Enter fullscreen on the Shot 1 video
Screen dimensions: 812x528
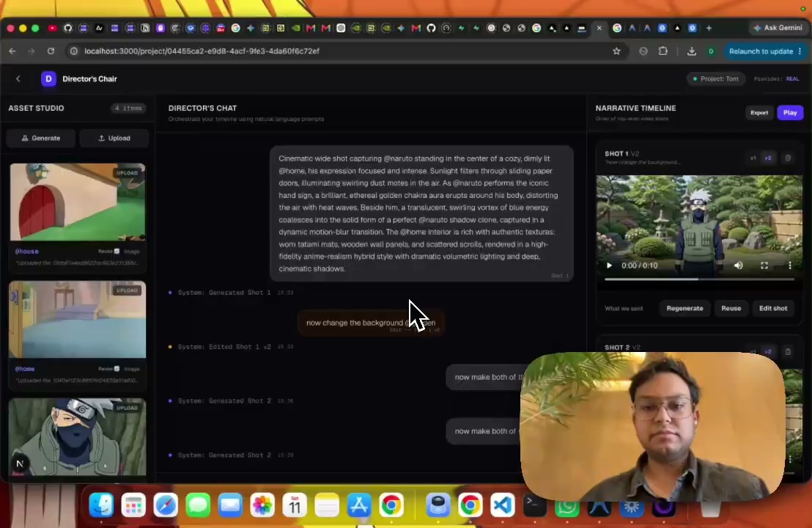pyautogui.click(x=764, y=265)
